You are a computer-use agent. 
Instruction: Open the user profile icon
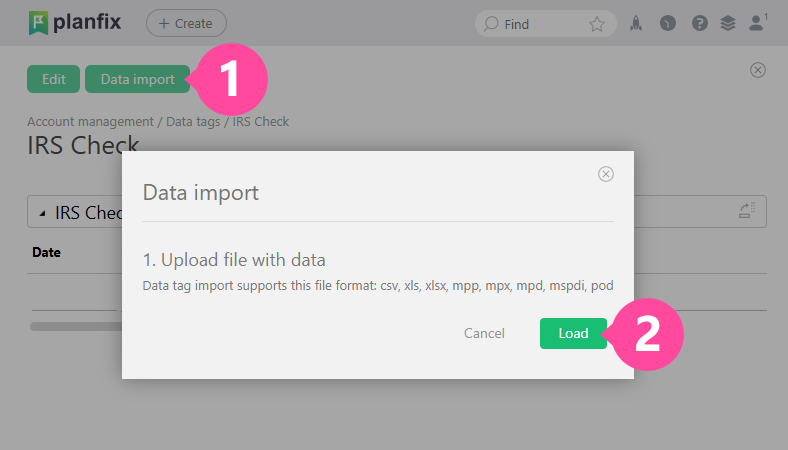[757, 24]
